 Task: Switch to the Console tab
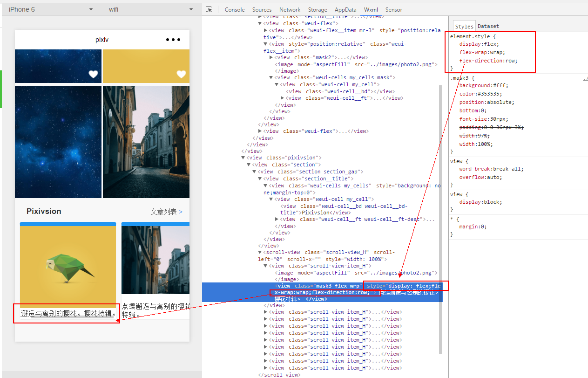click(x=235, y=9)
